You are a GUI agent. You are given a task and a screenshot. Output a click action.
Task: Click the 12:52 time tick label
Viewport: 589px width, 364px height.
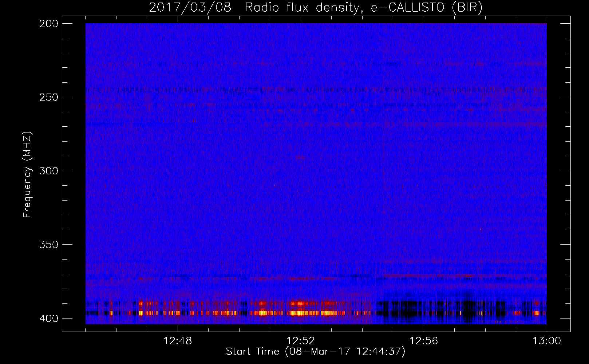click(x=301, y=341)
